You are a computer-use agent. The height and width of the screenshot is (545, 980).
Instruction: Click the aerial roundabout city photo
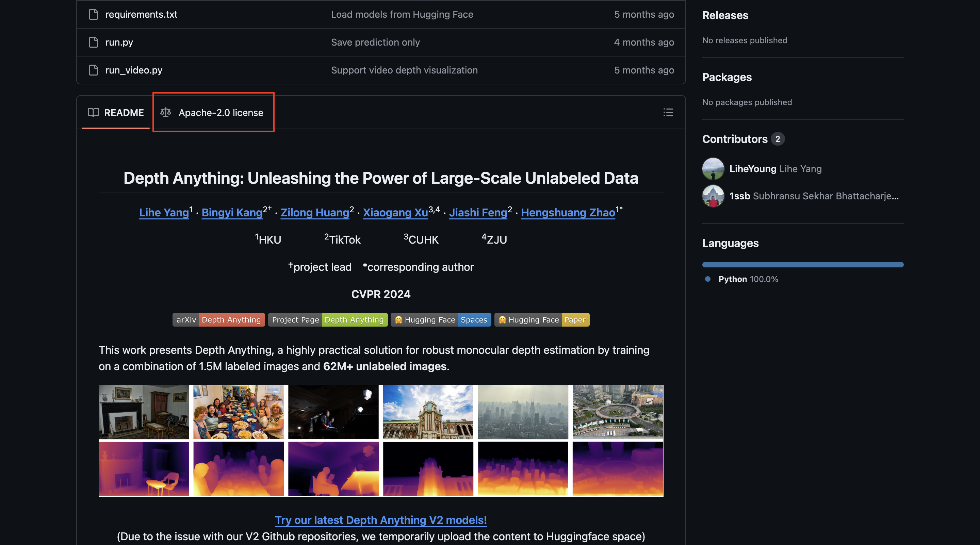618,412
